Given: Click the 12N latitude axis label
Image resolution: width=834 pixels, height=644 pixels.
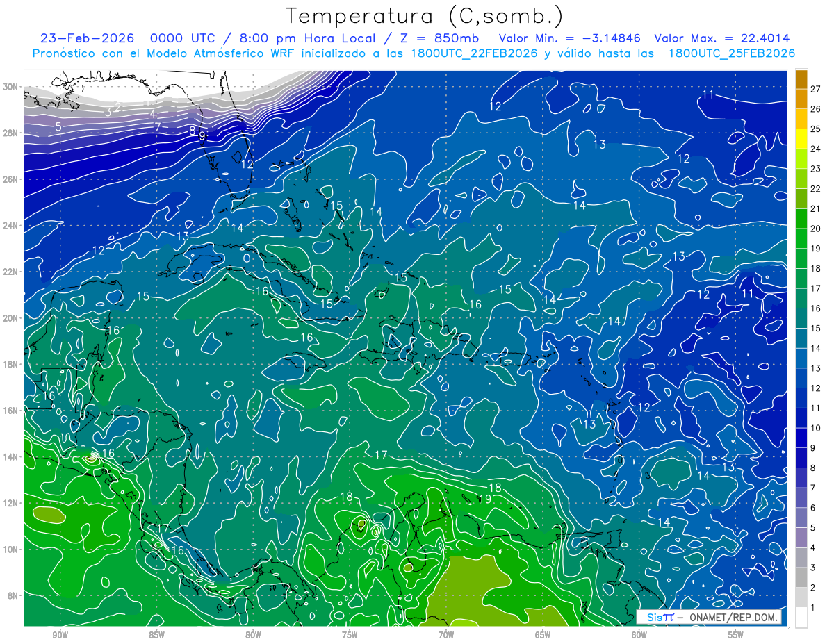Looking at the screenshot, I should (10, 503).
